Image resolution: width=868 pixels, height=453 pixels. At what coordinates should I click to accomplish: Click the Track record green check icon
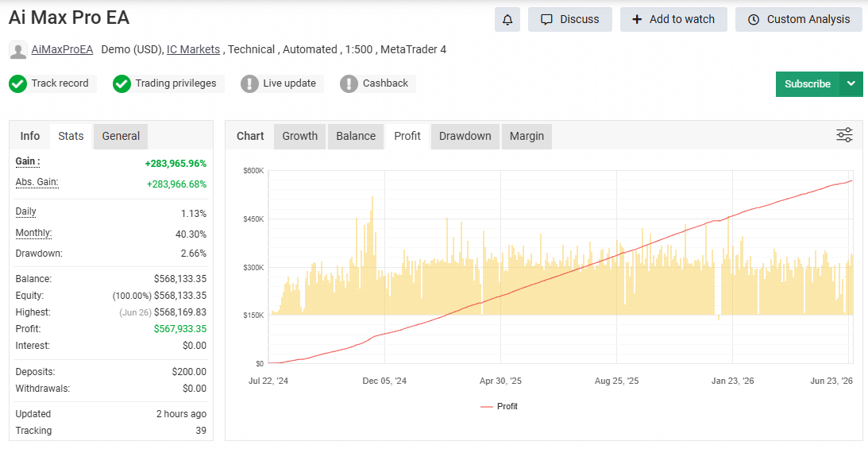[17, 83]
